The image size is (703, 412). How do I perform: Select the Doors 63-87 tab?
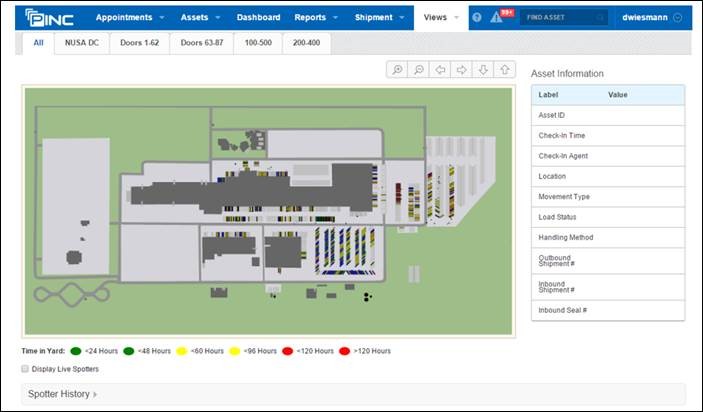coord(203,44)
